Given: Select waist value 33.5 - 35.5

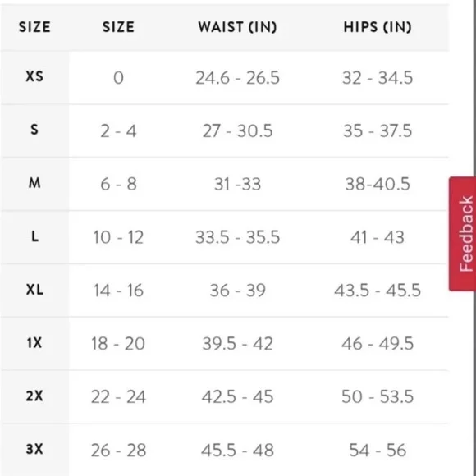Looking at the screenshot, I should click(237, 237).
